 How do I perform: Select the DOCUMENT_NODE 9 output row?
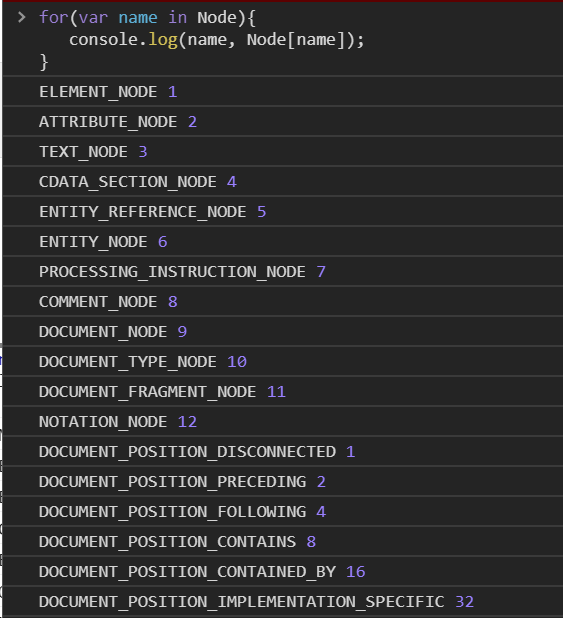click(x=283, y=331)
